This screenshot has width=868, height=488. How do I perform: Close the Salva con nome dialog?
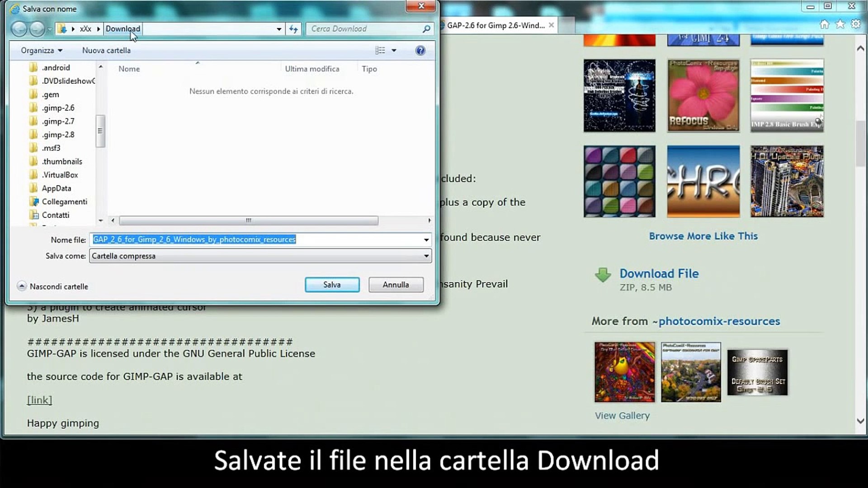tap(421, 6)
